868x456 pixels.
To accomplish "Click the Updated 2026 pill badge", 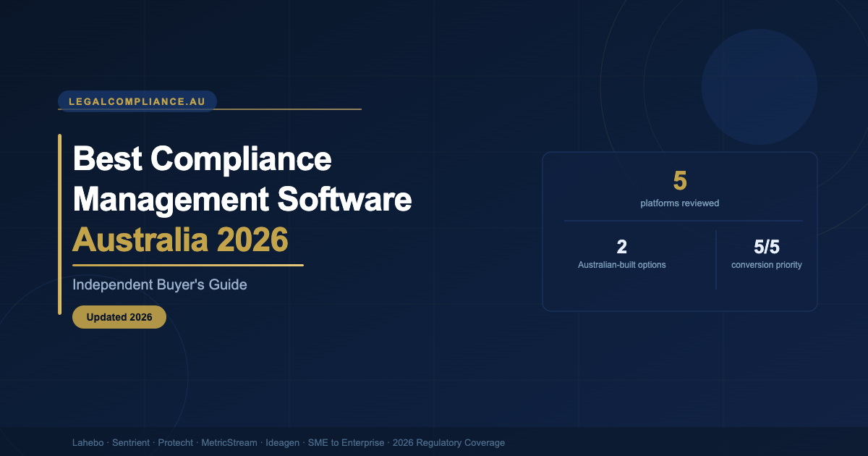I will click(119, 317).
